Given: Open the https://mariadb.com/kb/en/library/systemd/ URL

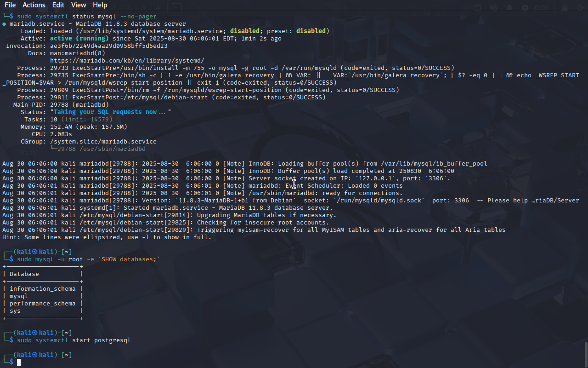Looking at the screenshot, I should pos(127,60).
